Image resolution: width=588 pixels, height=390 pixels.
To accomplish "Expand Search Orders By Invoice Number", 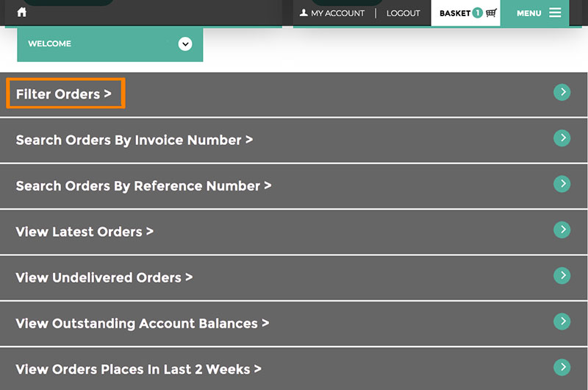I will click(x=134, y=140).
